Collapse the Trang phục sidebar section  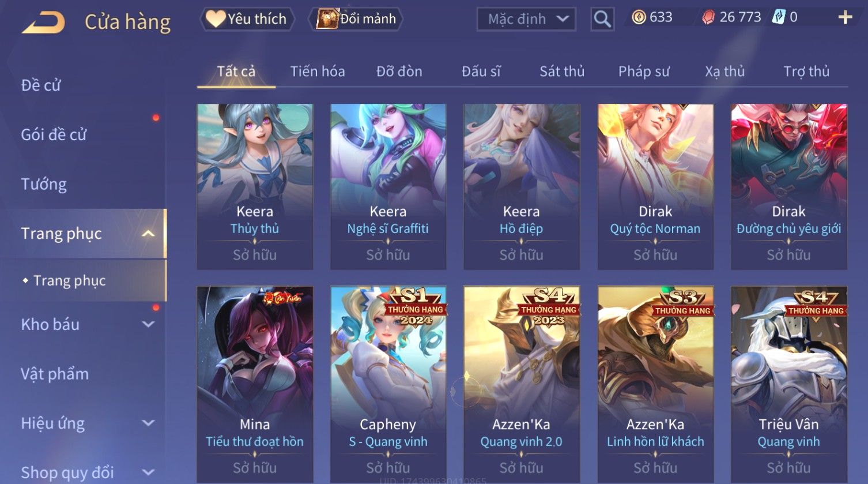[x=148, y=234]
